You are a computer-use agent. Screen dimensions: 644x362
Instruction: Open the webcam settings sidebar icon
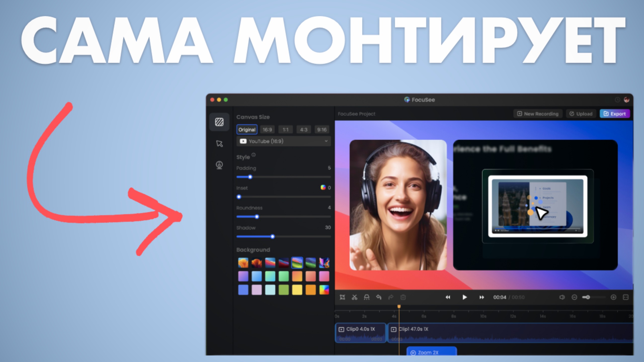219,165
